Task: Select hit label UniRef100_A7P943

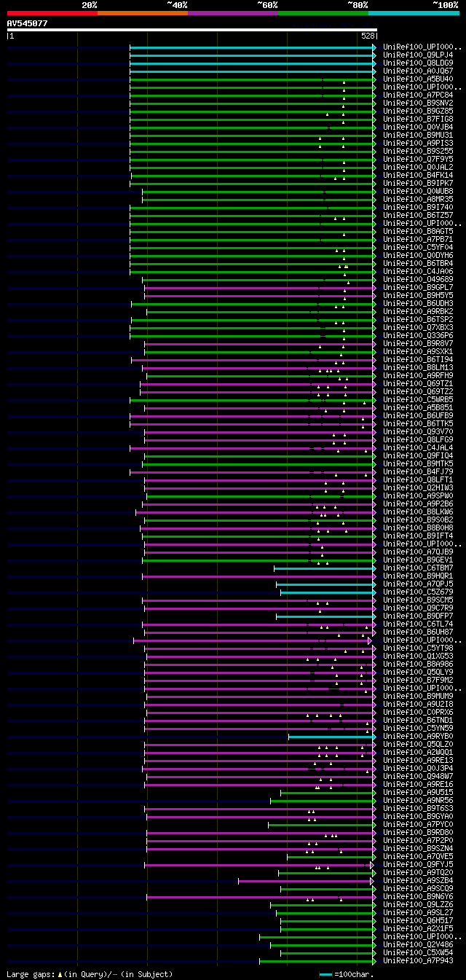Action: [x=418, y=960]
